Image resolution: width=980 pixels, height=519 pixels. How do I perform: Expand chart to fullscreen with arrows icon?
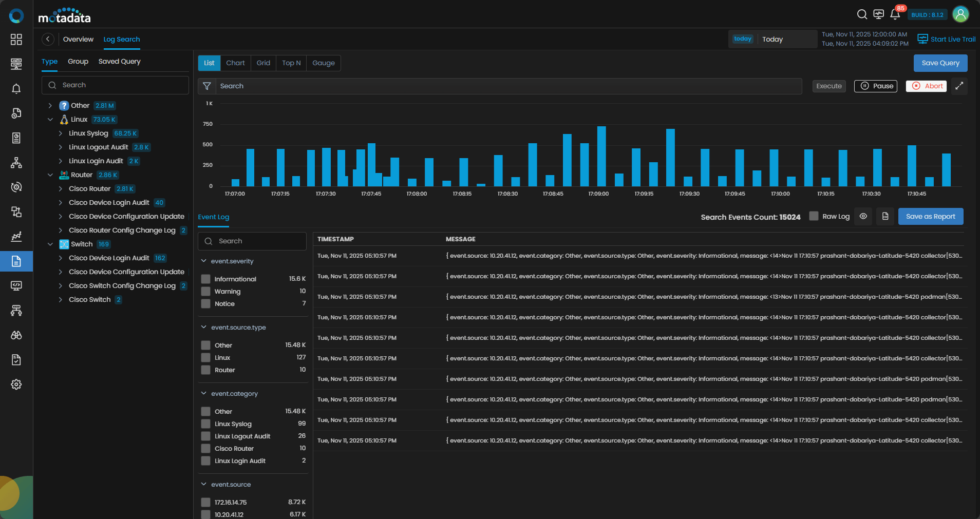click(x=959, y=86)
